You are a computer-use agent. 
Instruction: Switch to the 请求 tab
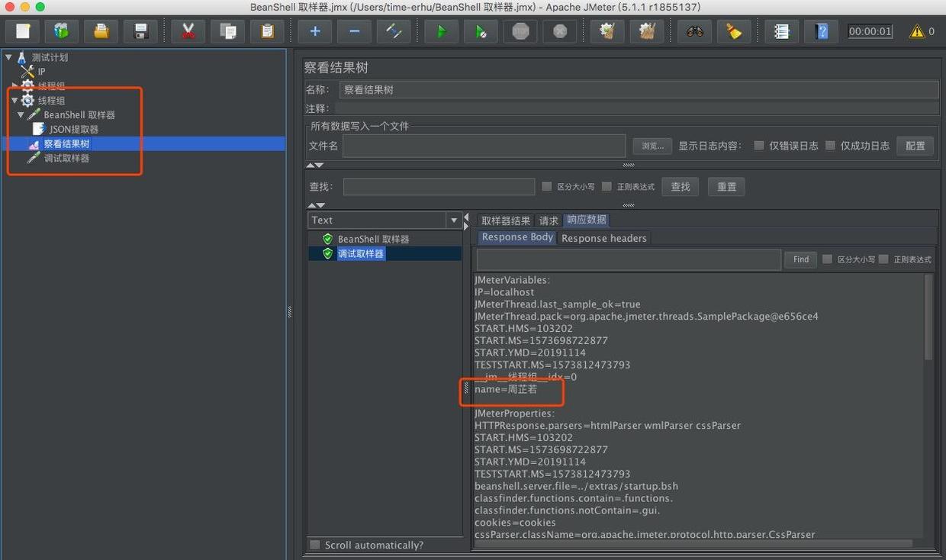point(549,220)
